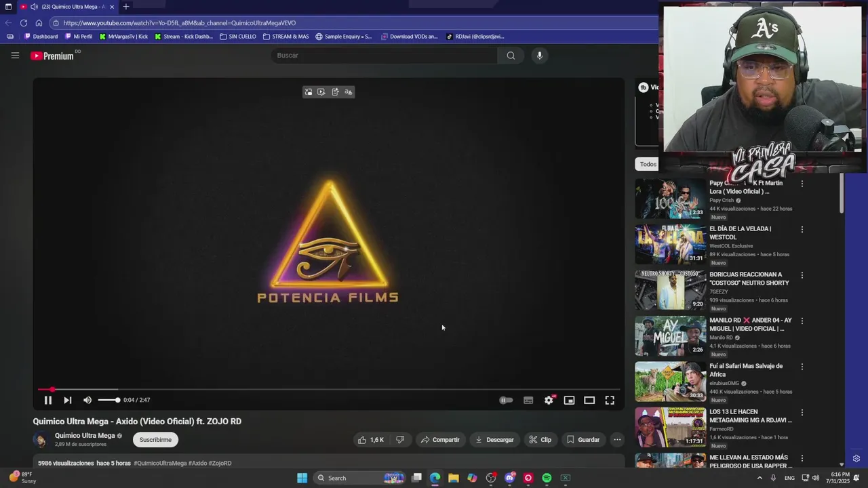Mute the video player sound

87,401
